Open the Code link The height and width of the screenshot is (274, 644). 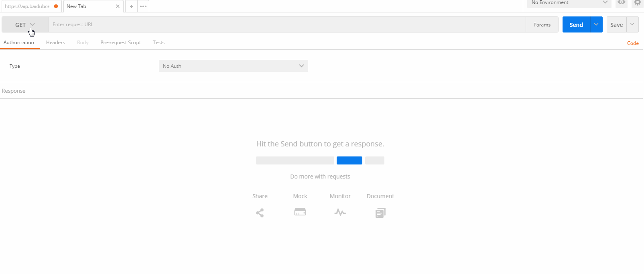click(633, 43)
